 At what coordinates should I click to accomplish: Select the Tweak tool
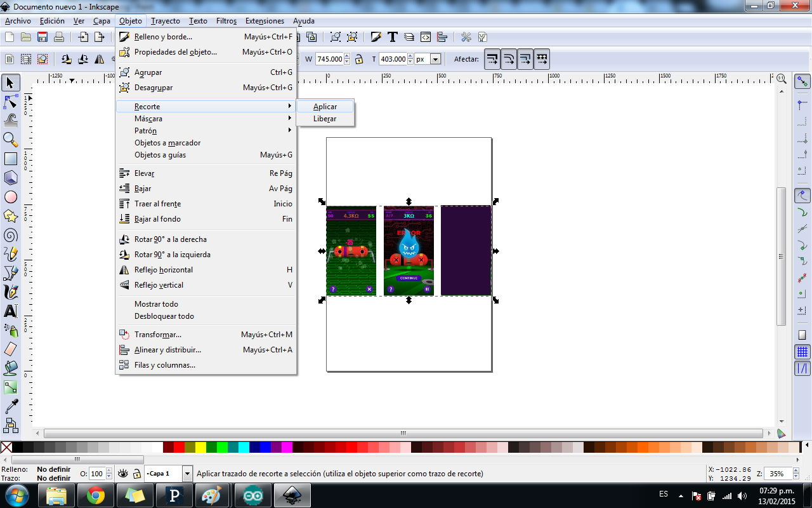(11, 120)
